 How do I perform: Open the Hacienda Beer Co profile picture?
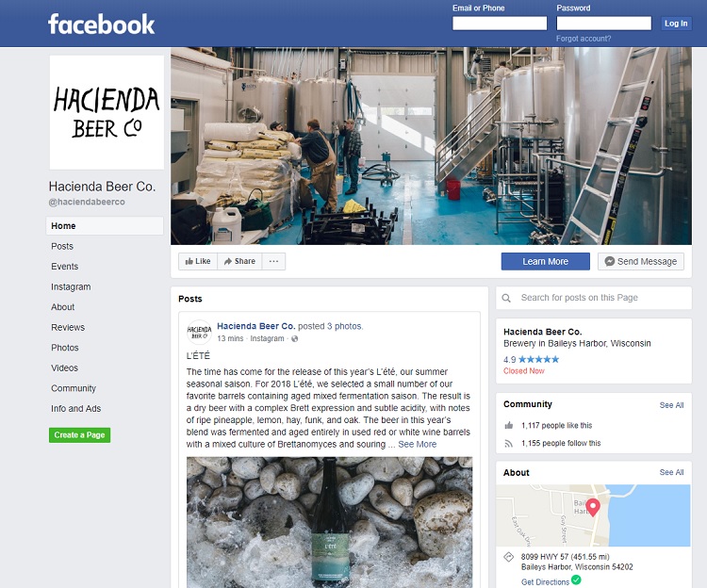point(107,113)
